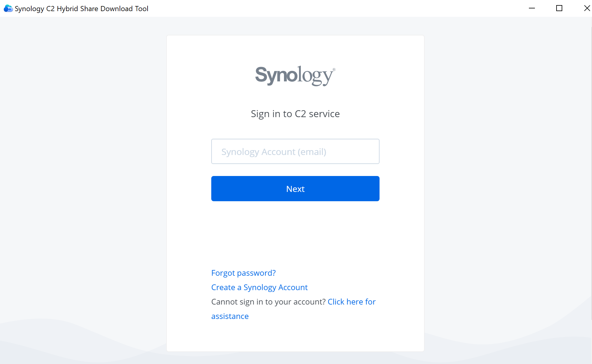Minimize the Download Tool window

532,8
